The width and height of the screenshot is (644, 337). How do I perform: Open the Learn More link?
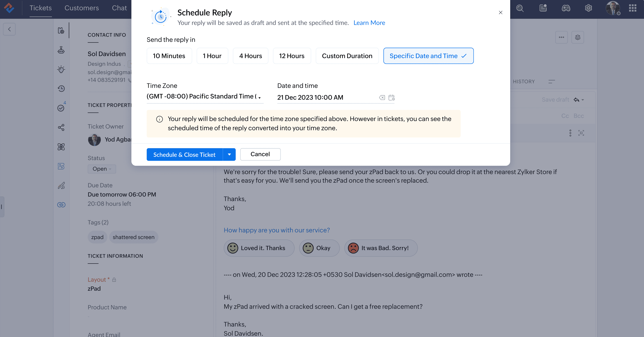pyautogui.click(x=369, y=23)
